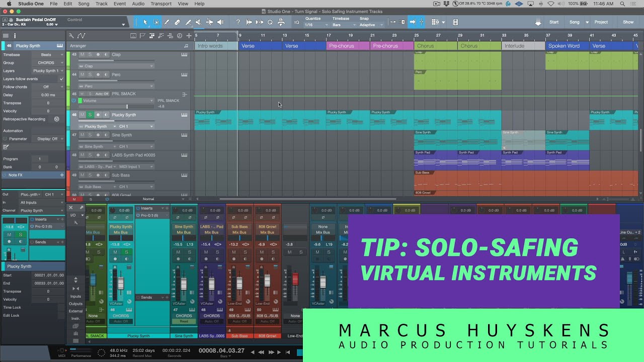Viewport: 644px width, 362px height.
Task: Select the Eraser tool
Action: pos(177,22)
